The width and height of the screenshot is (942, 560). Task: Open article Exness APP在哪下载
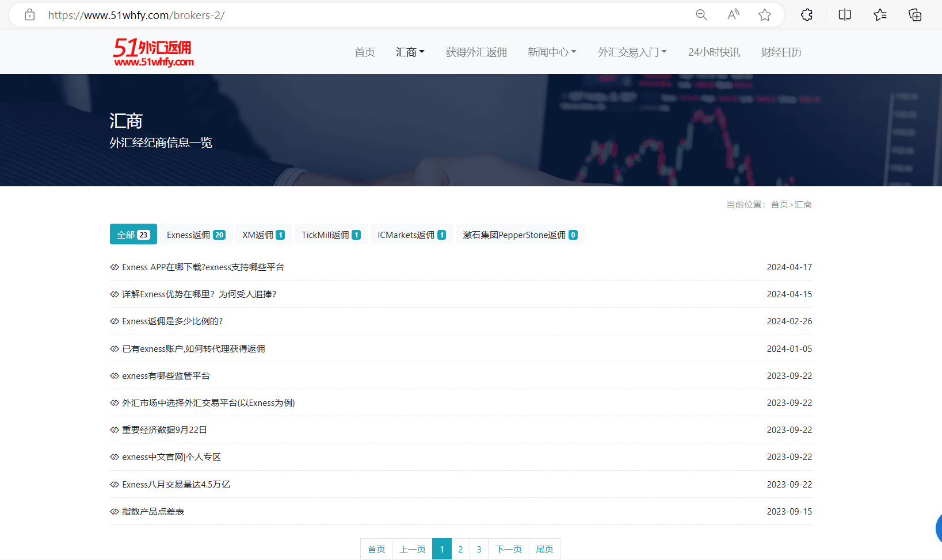(x=203, y=267)
